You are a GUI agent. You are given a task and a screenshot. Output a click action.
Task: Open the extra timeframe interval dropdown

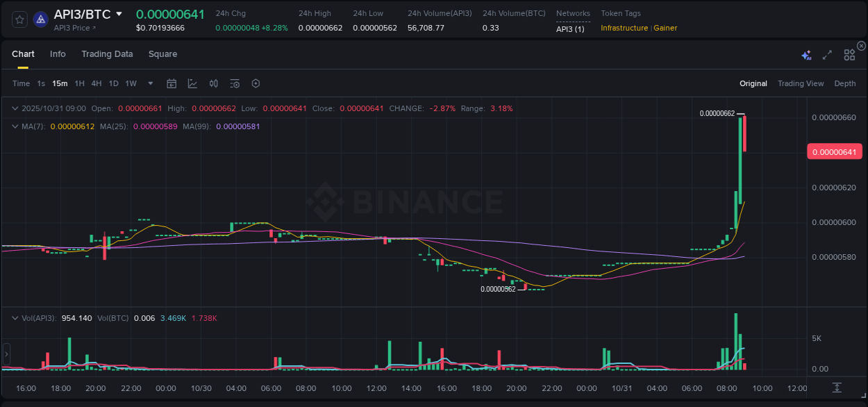pyautogui.click(x=149, y=83)
